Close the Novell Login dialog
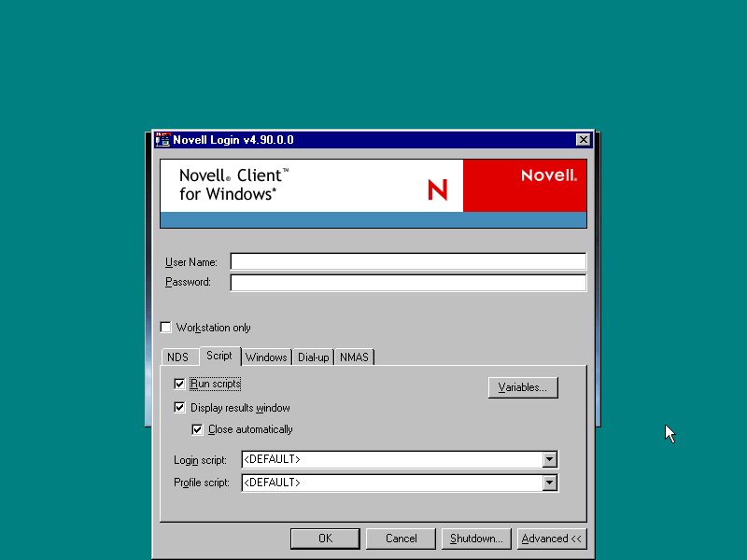 (x=583, y=139)
